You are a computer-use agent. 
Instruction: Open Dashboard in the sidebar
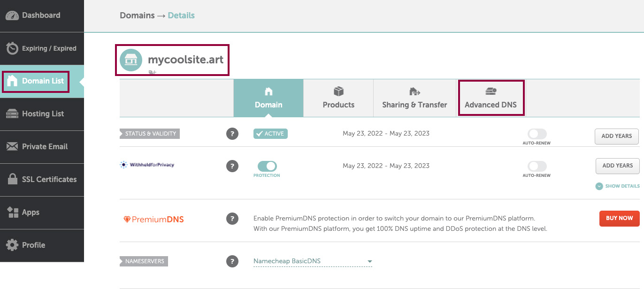point(42,15)
